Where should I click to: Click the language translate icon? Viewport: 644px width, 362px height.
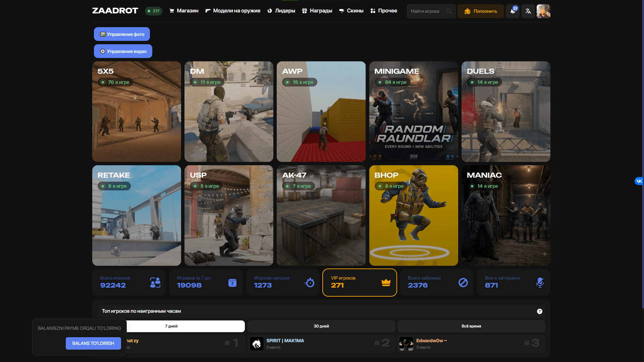coord(528,11)
